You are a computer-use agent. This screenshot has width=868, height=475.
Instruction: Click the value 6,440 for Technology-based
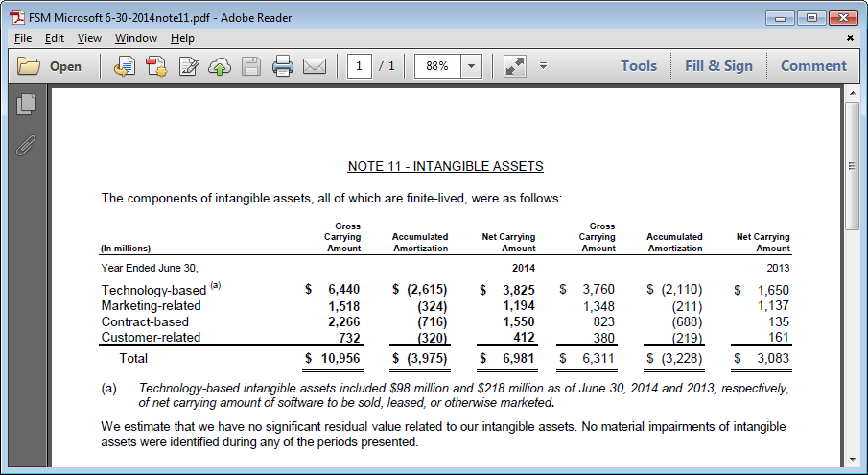coord(343,290)
